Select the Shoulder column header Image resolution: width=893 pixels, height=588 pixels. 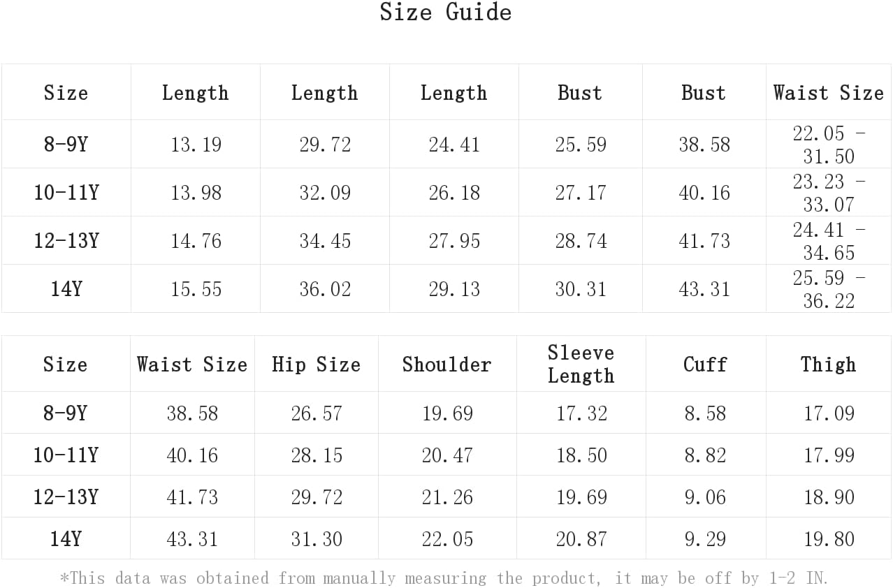446,364
